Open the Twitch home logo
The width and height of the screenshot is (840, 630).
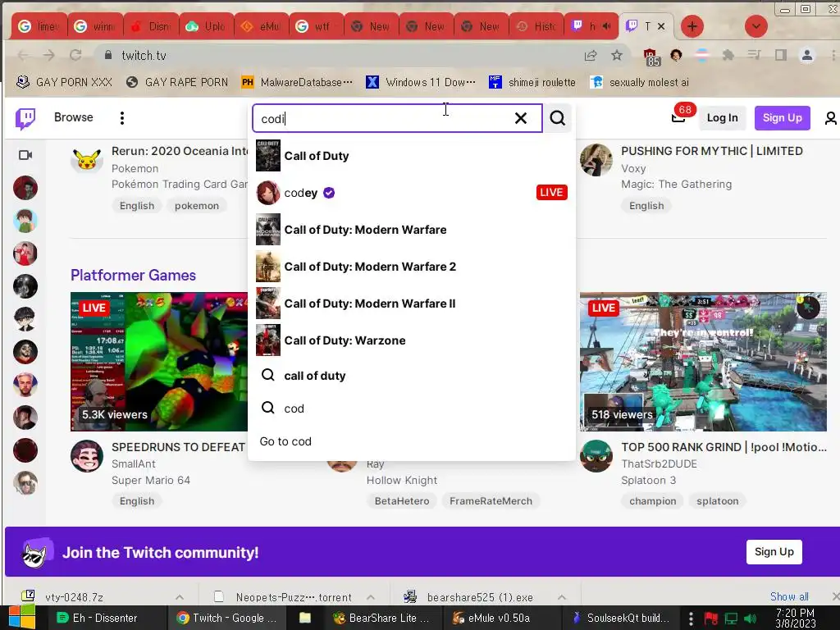point(25,118)
